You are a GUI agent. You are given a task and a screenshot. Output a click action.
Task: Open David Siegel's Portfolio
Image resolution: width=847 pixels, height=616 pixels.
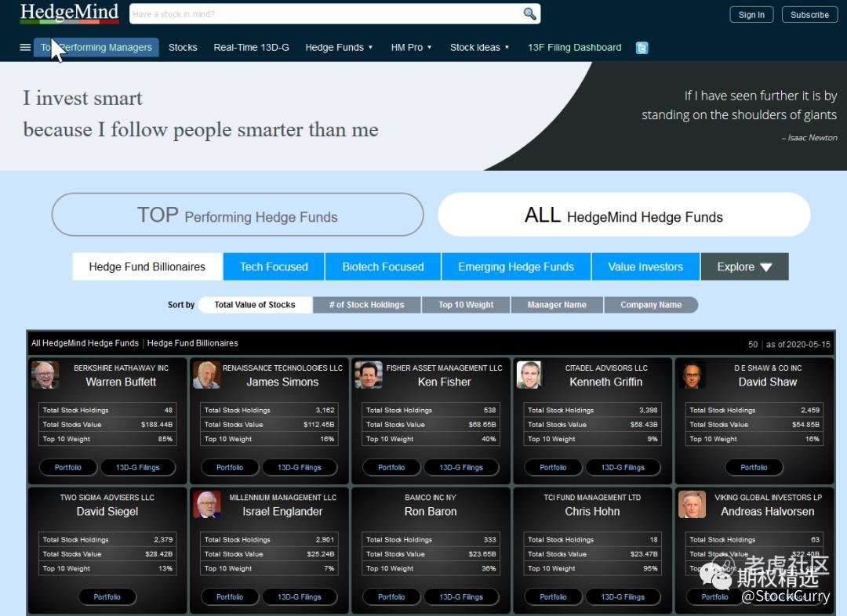(x=107, y=597)
